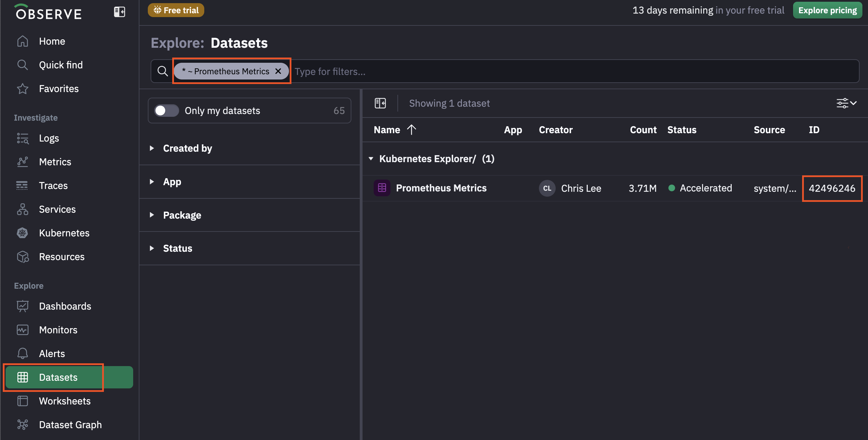Sort by the Name column header

pyautogui.click(x=387, y=130)
